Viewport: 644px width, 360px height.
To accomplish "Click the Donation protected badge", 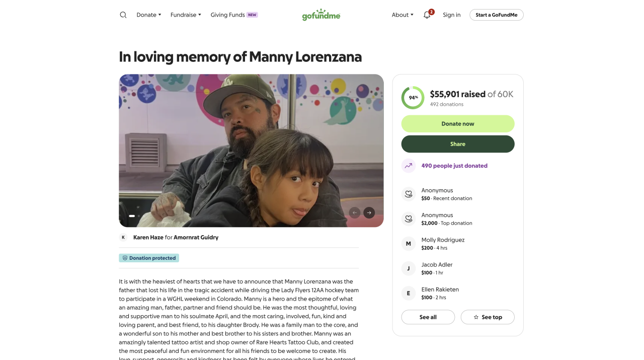I will tap(149, 258).
